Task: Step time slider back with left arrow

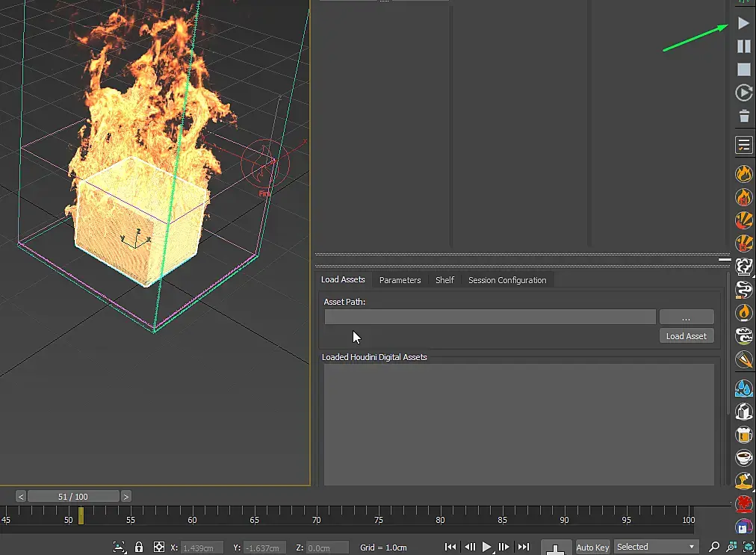Action: [x=21, y=496]
